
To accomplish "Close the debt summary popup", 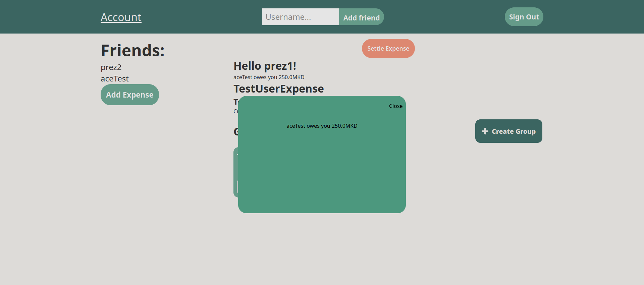I will pos(395,106).
